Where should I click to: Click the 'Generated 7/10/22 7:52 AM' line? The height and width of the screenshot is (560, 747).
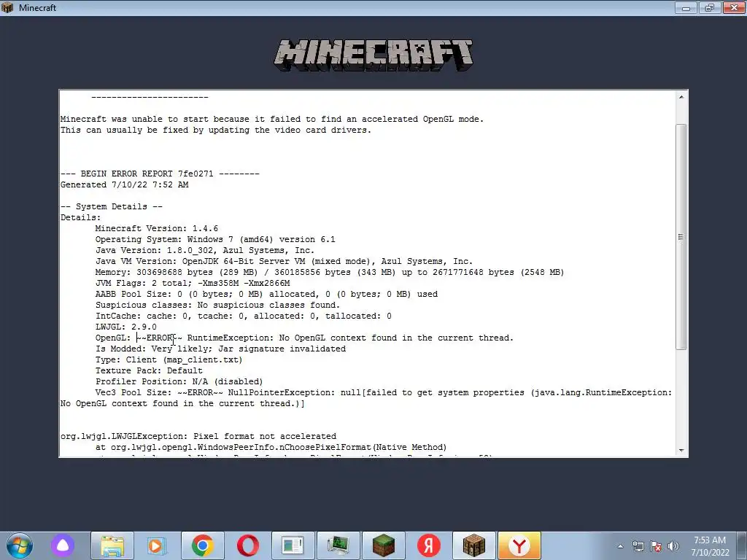pos(124,184)
